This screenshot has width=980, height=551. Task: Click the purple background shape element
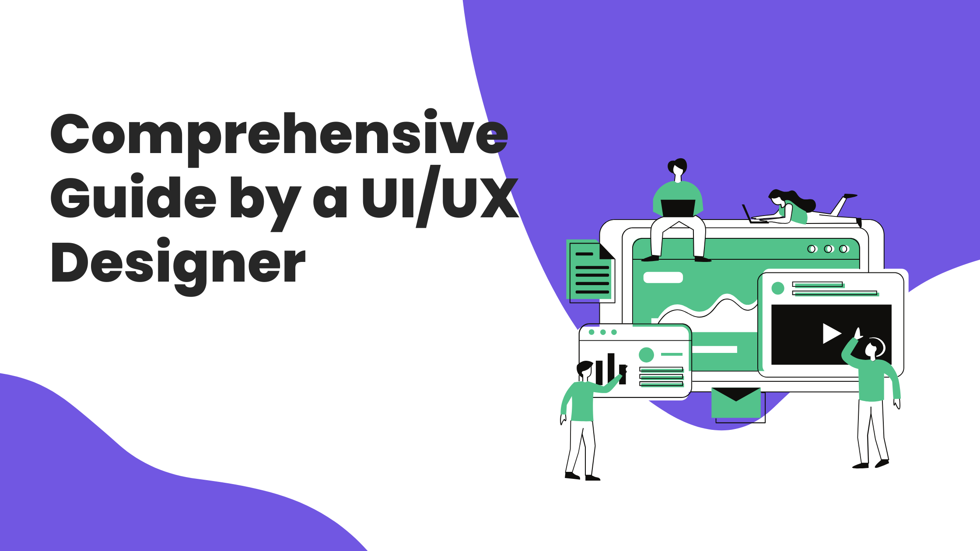click(740, 101)
